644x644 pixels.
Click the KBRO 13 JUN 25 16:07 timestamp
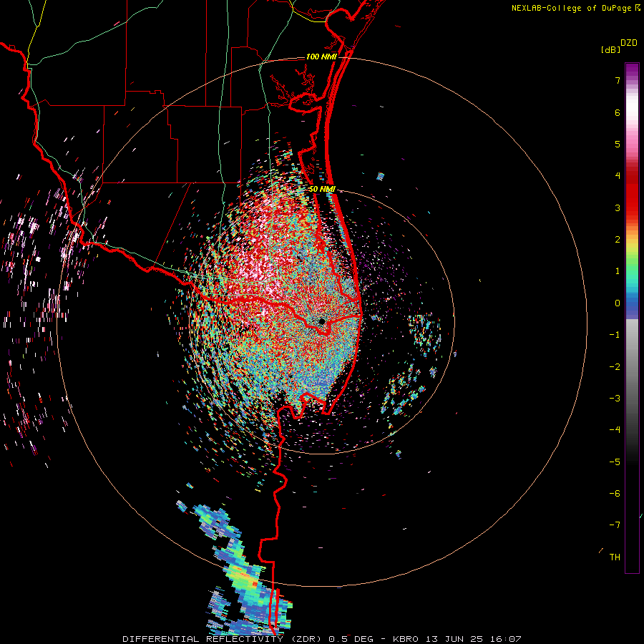pos(457,639)
